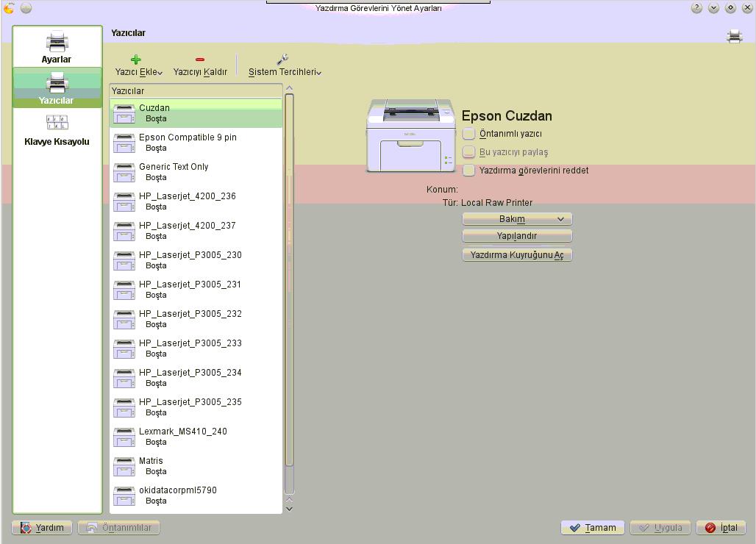Click the Yardım help button
The height and width of the screenshot is (544, 756).
click(42, 528)
